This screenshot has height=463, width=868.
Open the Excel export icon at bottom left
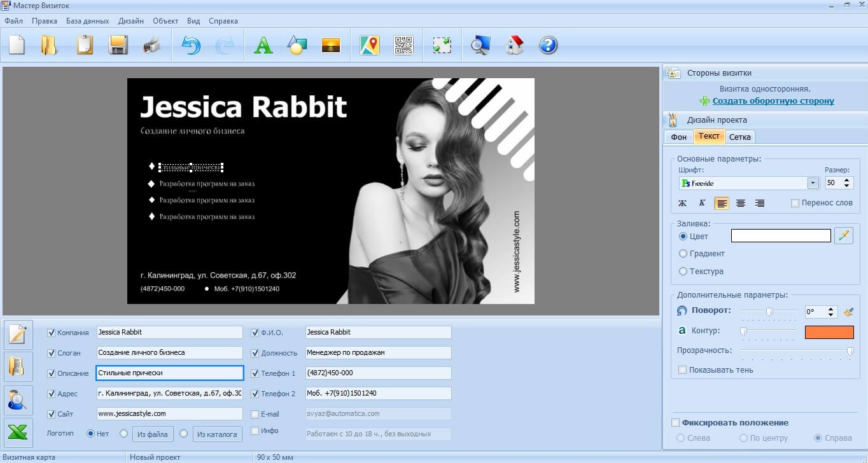(x=18, y=432)
